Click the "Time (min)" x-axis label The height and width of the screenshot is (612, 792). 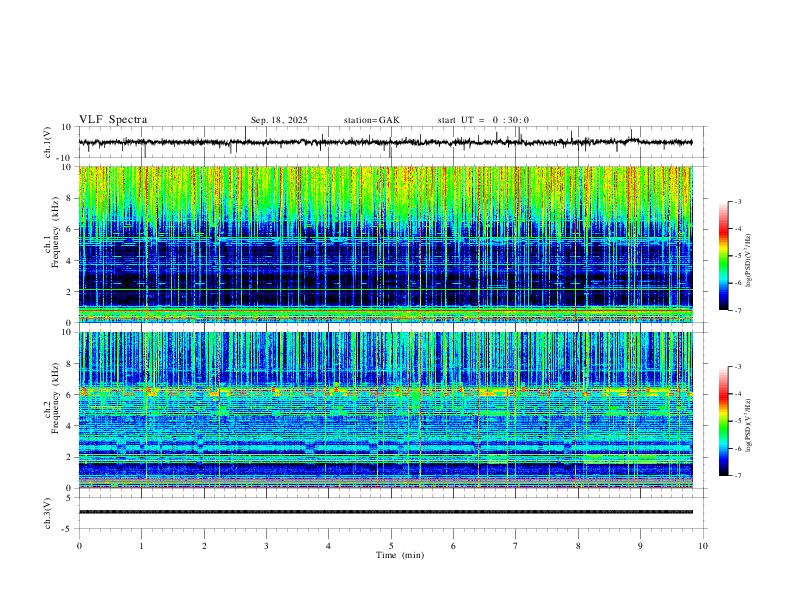tap(400, 555)
